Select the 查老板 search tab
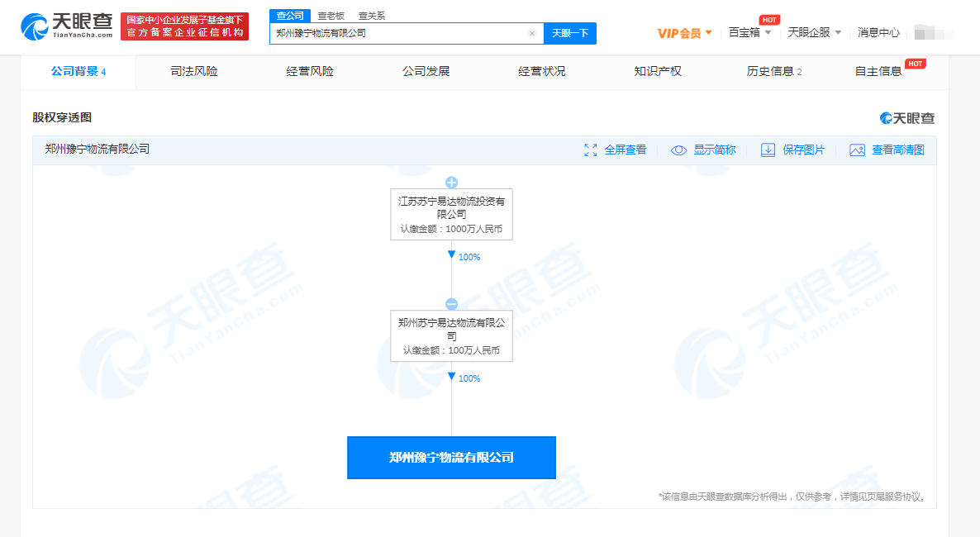Screen dimensions: 980x537 331,16
